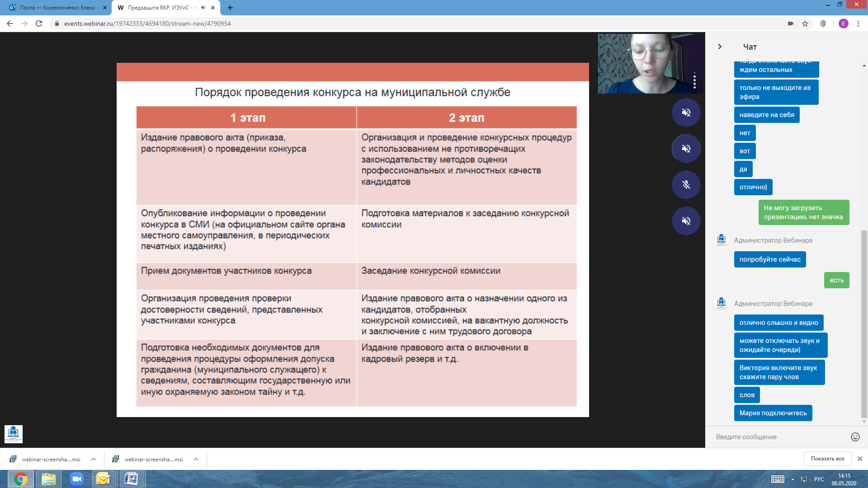868x488 pixels.
Task: Open the emoji picker in chat
Action: pyautogui.click(x=855, y=437)
